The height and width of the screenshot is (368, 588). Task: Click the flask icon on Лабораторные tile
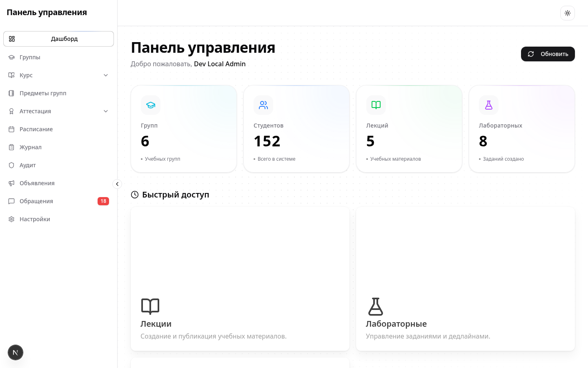(376, 306)
